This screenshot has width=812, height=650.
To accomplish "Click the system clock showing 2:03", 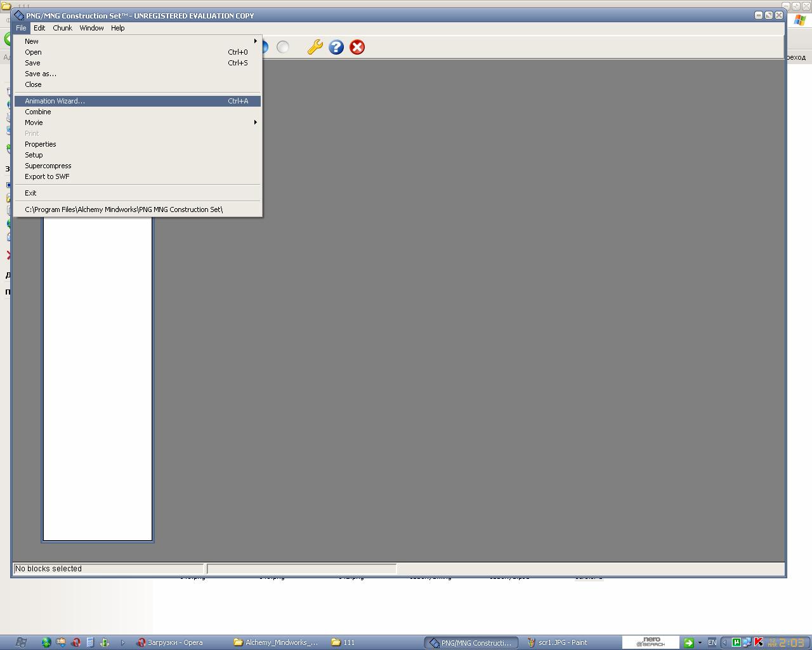I will click(x=791, y=642).
